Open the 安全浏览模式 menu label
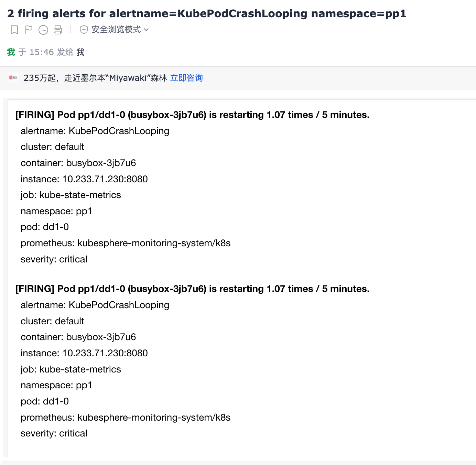The width and height of the screenshot is (476, 465). click(116, 30)
